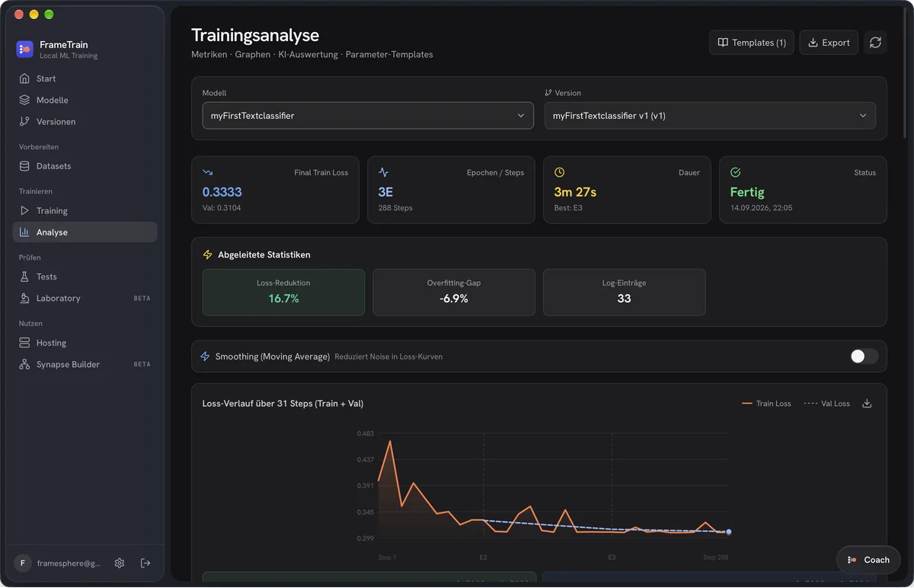The height and width of the screenshot is (588, 914).
Task: Click the account email framesphere@g...
Action: (69, 564)
